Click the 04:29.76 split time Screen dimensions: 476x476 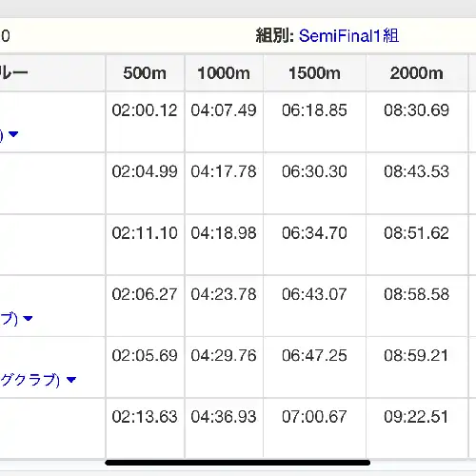click(224, 355)
